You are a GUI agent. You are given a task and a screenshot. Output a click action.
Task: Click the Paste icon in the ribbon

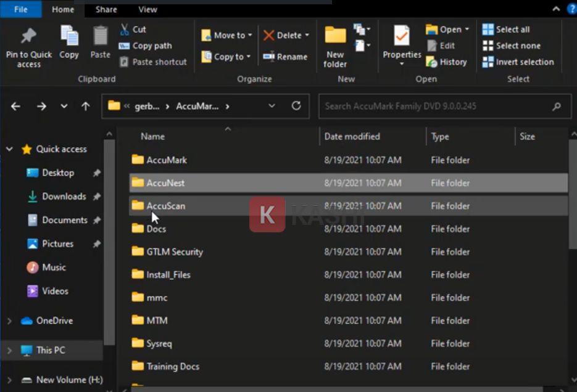(100, 37)
